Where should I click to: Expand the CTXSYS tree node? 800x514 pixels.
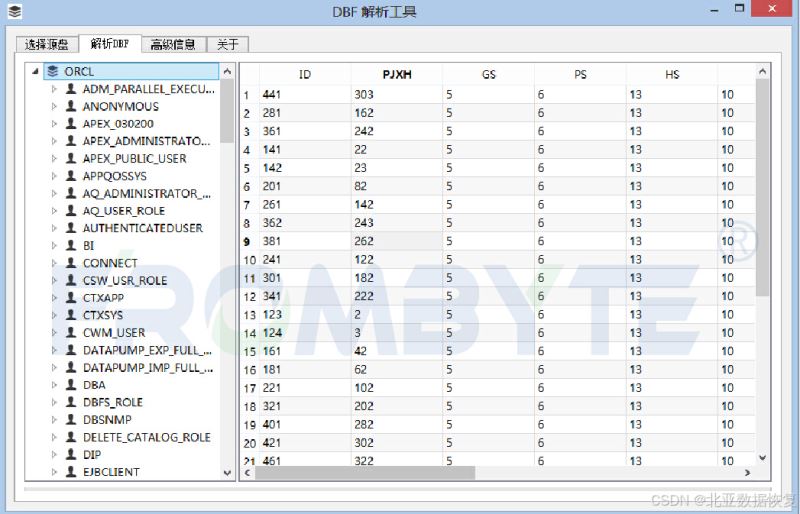[55, 315]
